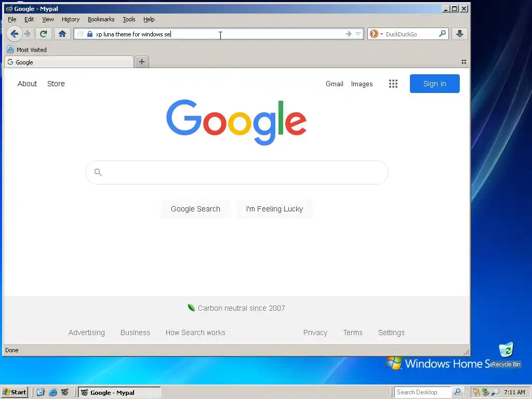Focus the Google search text field
The height and width of the screenshot is (399, 532).
click(237, 172)
